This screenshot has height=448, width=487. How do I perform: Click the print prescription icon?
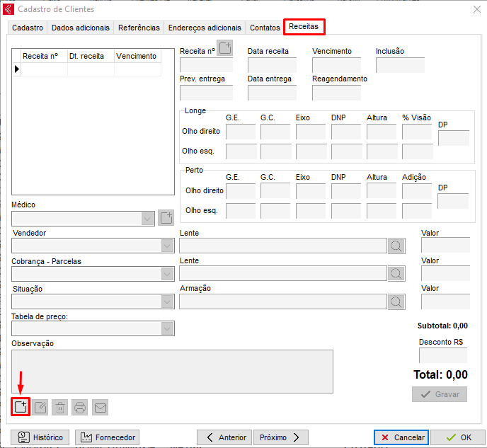click(x=81, y=407)
